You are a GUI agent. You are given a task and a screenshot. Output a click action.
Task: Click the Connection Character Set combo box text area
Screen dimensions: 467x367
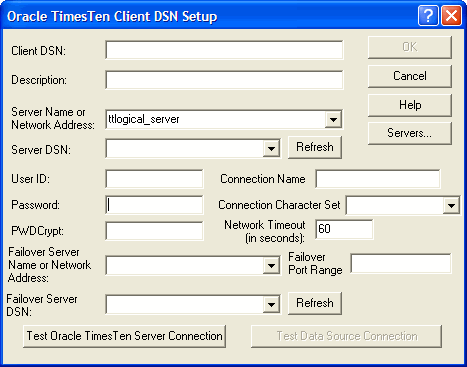tap(395, 205)
